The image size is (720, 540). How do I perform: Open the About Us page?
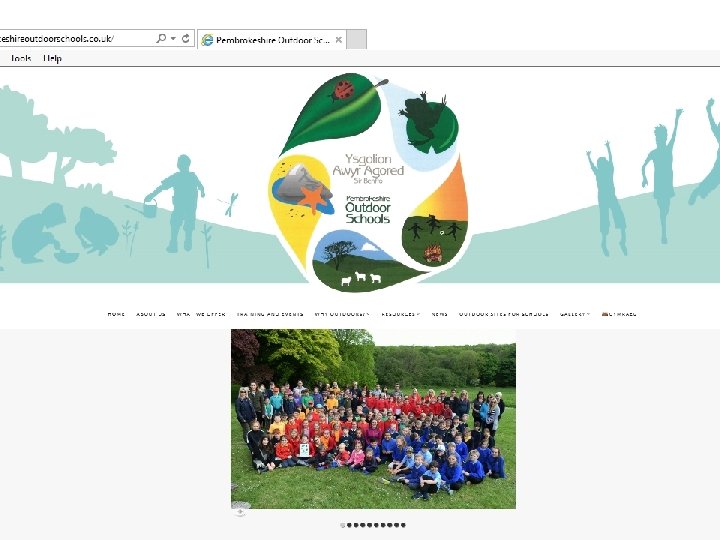point(151,314)
